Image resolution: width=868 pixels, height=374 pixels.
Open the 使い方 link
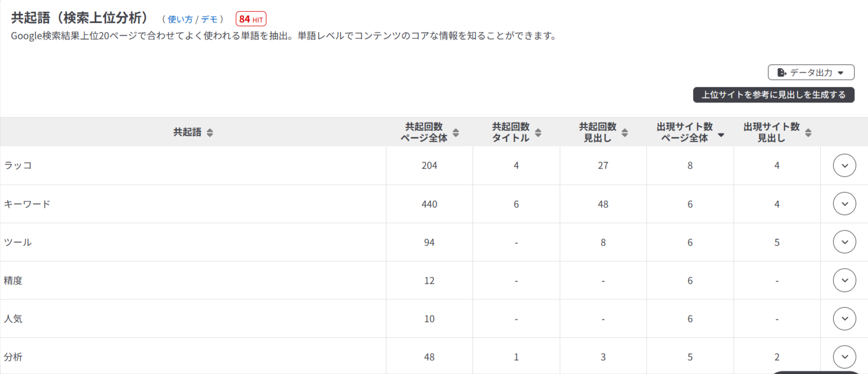(180, 19)
